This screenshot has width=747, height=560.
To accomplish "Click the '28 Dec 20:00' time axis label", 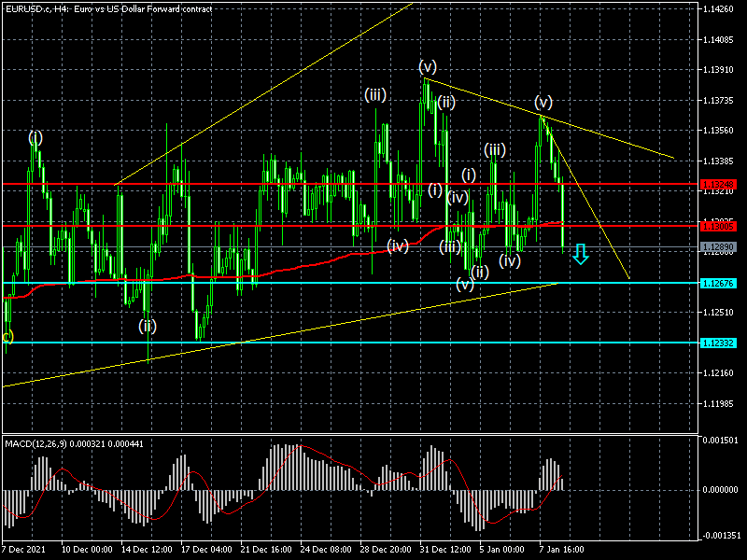I will (386, 549).
